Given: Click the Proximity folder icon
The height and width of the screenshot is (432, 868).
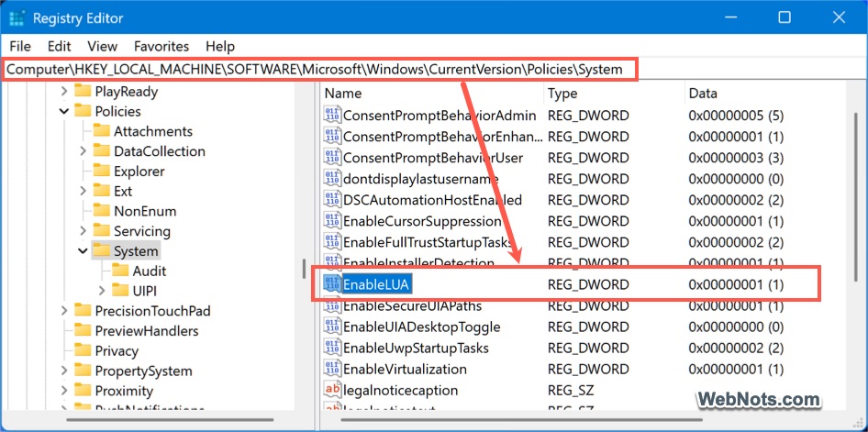Looking at the screenshot, I should (x=83, y=391).
